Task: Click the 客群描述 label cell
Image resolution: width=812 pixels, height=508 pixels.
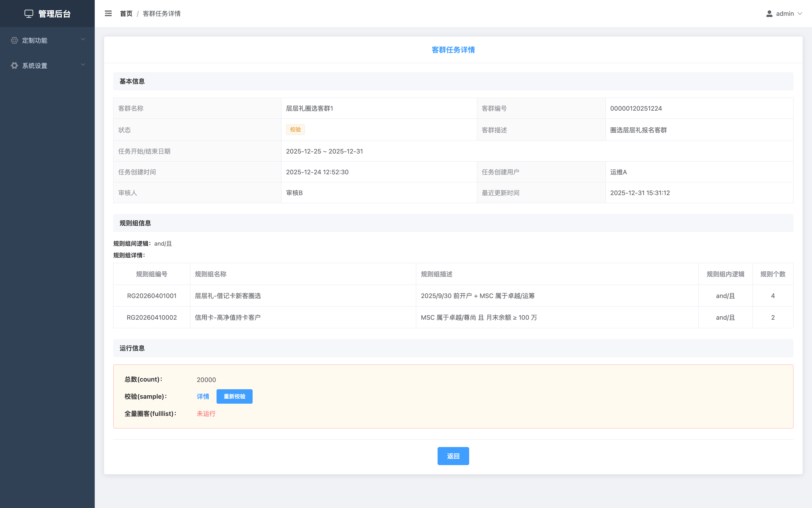Action: coord(541,130)
